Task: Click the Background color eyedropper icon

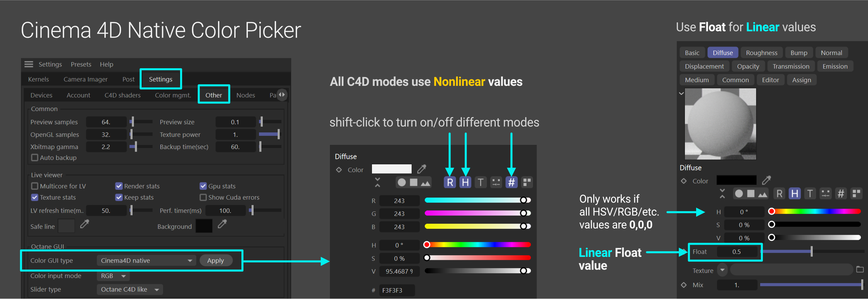Action: [x=222, y=224]
